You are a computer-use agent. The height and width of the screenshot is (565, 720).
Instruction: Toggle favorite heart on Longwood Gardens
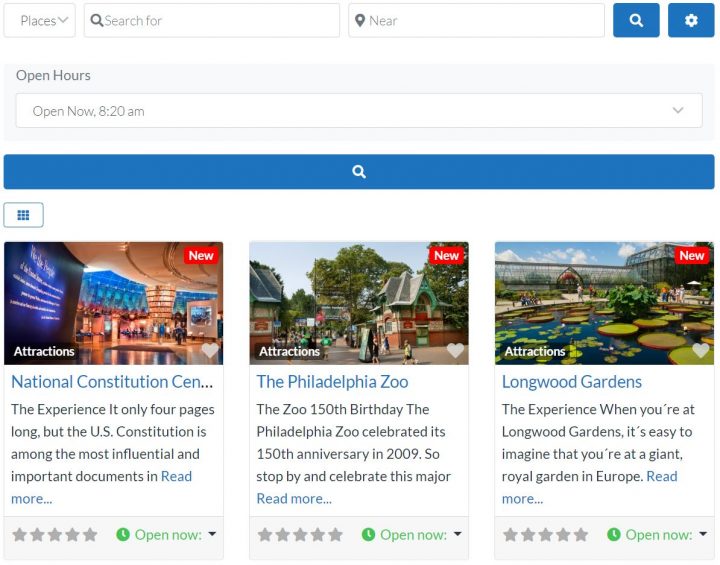701,351
